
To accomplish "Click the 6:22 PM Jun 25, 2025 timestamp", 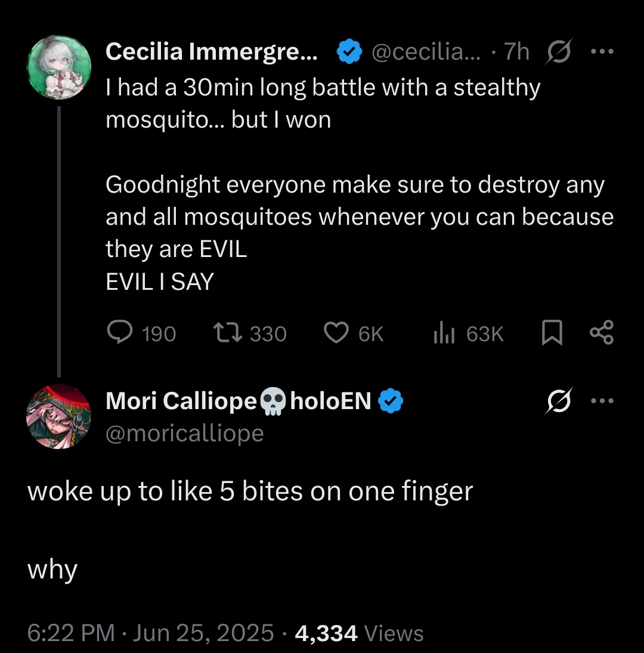I will point(151,633).
